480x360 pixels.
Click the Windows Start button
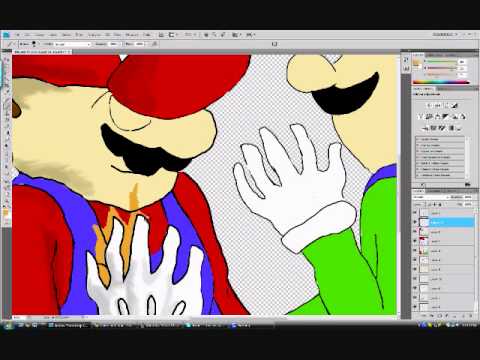8,325
